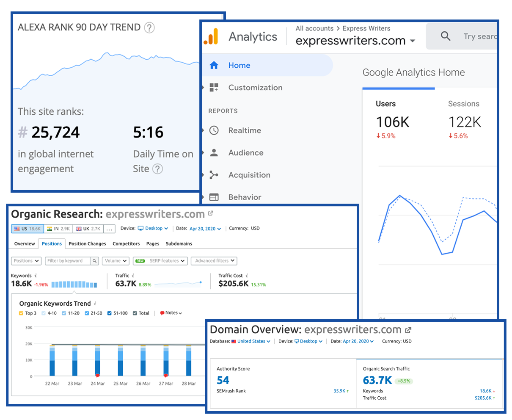Open the Positions filter dropdown
The height and width of the screenshot is (420, 512).
26,261
